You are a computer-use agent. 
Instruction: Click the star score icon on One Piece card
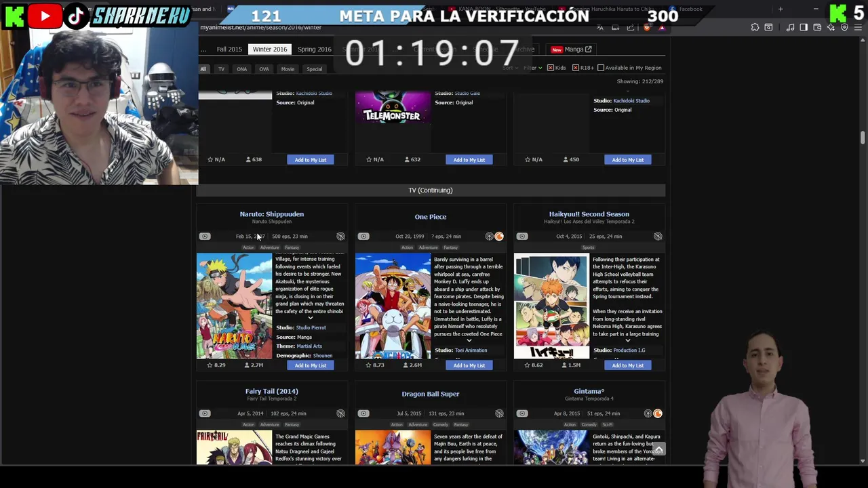pos(369,365)
